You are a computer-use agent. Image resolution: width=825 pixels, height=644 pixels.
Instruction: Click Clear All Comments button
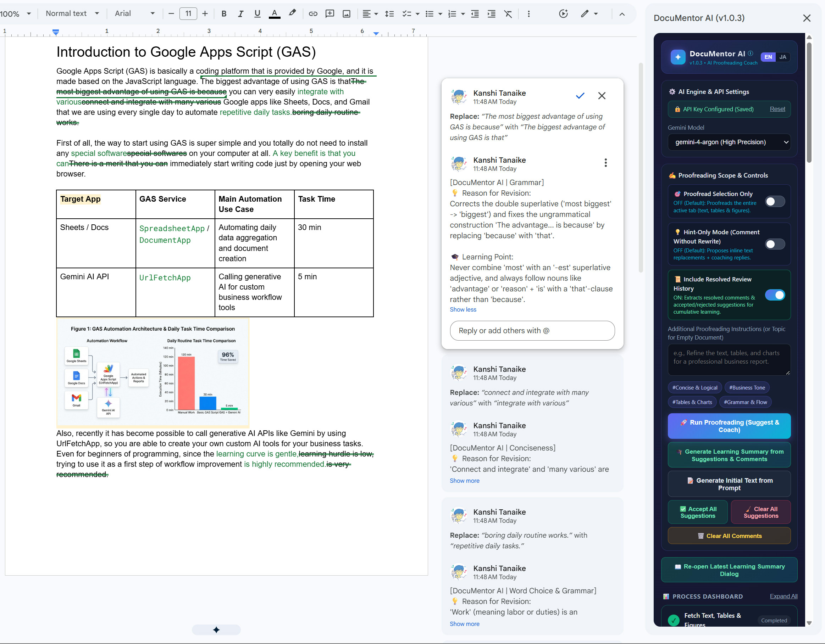click(729, 536)
